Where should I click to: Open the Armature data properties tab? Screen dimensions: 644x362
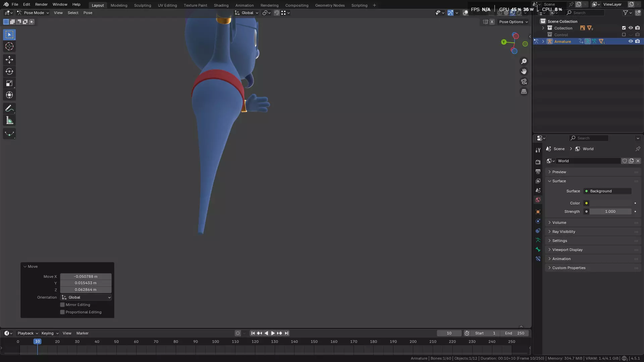(538, 240)
